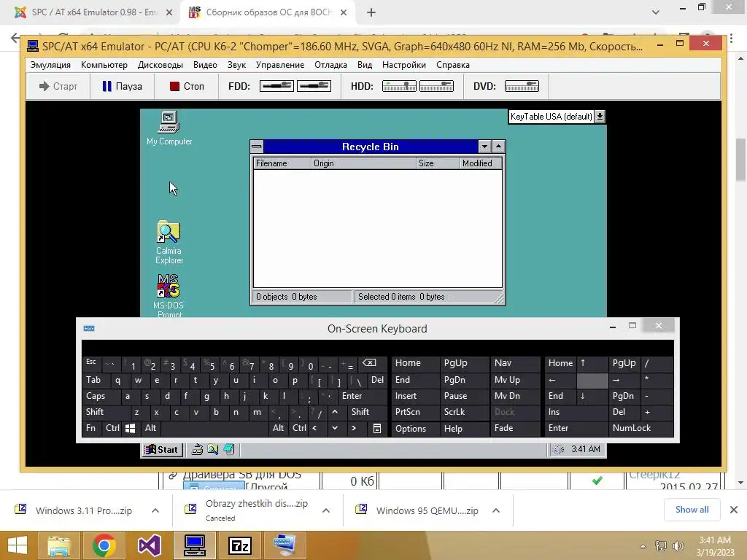Screen dimensions: 747x560
Task: Open MS-DOS Prompt desktop icon
Action: point(169,295)
